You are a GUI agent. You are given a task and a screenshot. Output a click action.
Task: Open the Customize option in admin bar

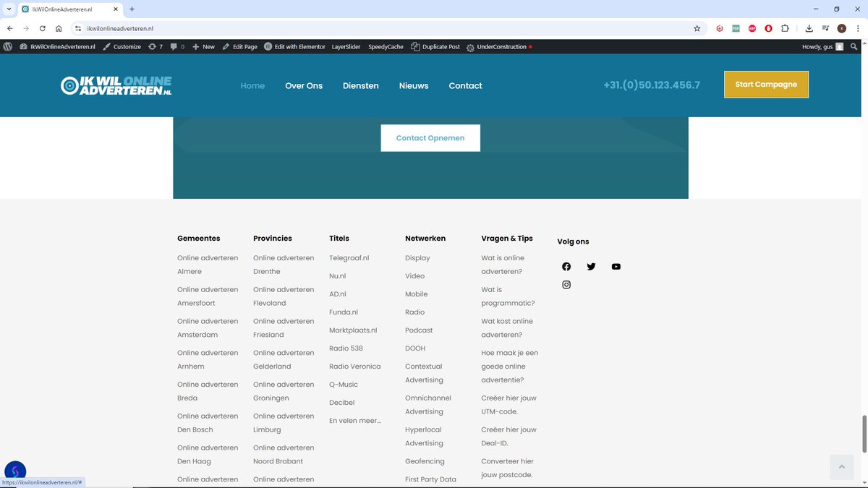122,46
